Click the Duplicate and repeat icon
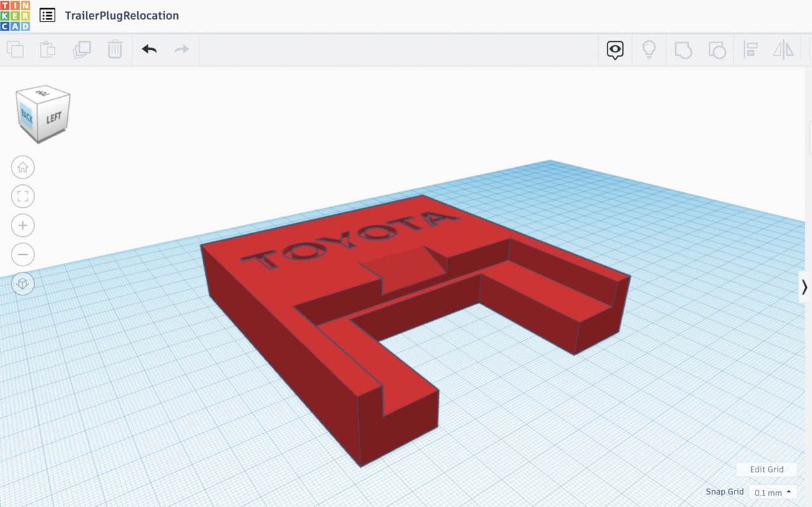Screen dimensions: 812x507 click(82, 50)
